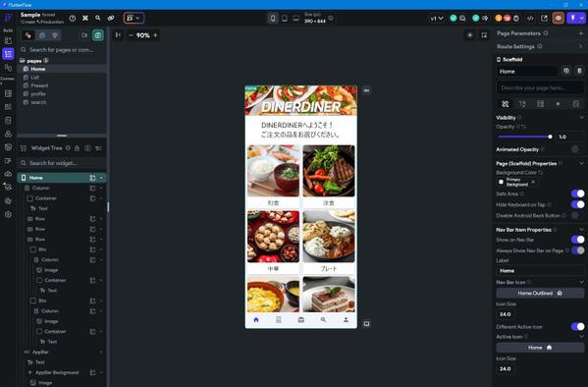Image resolution: width=588 pixels, height=387 pixels.
Task: Select the Backend Query tab icon
Action: 540,104
